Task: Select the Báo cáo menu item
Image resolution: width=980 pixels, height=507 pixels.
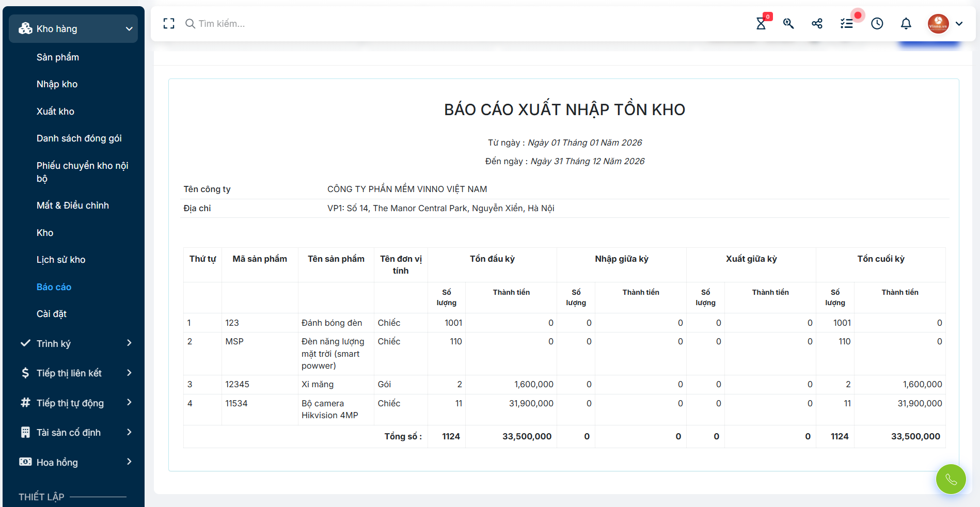Action: pyautogui.click(x=54, y=287)
